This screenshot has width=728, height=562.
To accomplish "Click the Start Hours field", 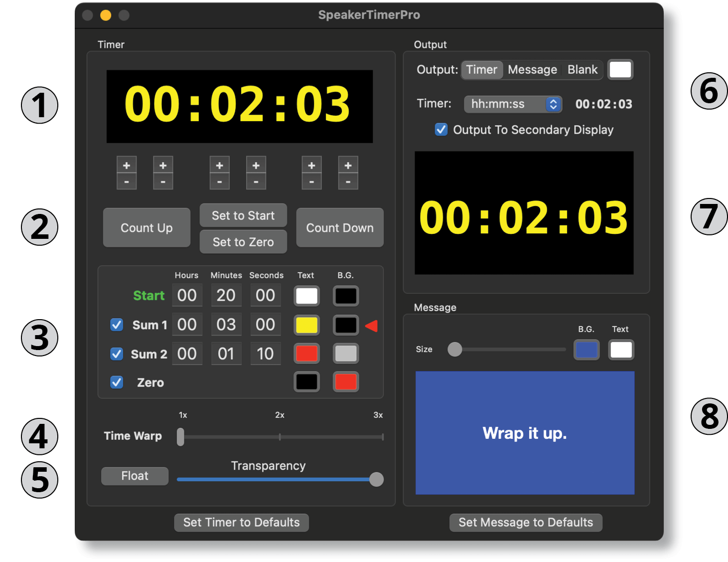I will [187, 295].
